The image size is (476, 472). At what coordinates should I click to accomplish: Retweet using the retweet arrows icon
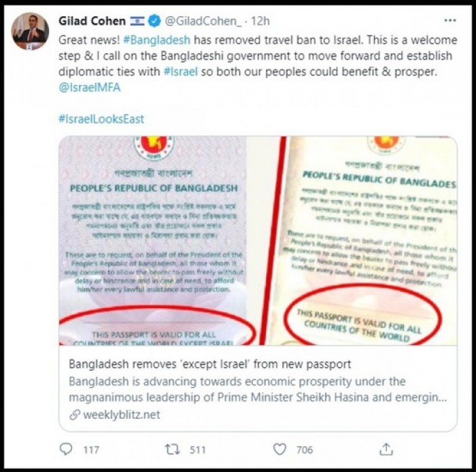tap(173, 450)
